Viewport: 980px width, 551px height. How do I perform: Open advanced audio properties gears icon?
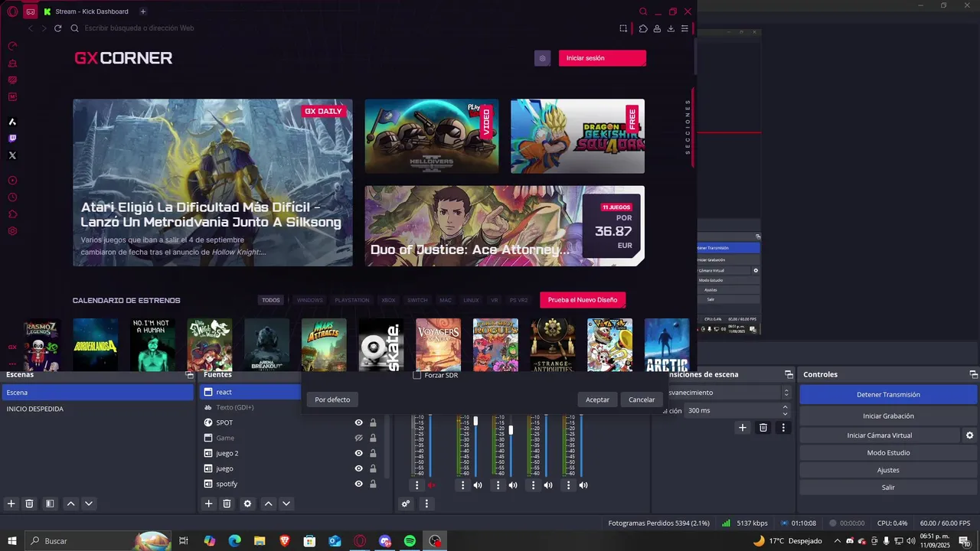click(x=406, y=504)
